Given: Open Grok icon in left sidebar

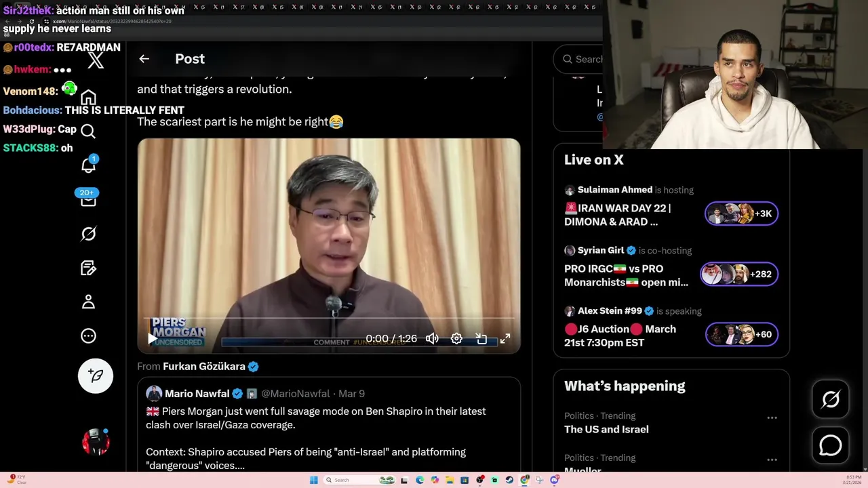Looking at the screenshot, I should tap(88, 234).
